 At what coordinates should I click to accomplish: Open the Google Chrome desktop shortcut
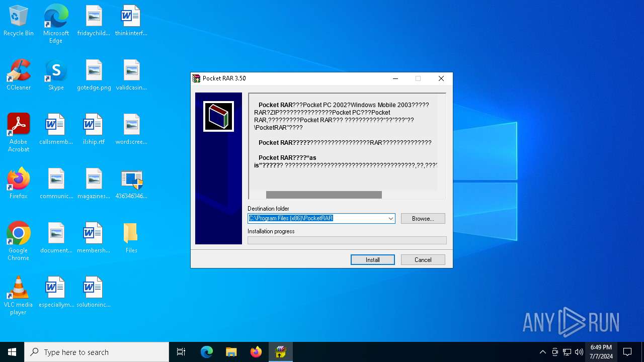coord(19,241)
